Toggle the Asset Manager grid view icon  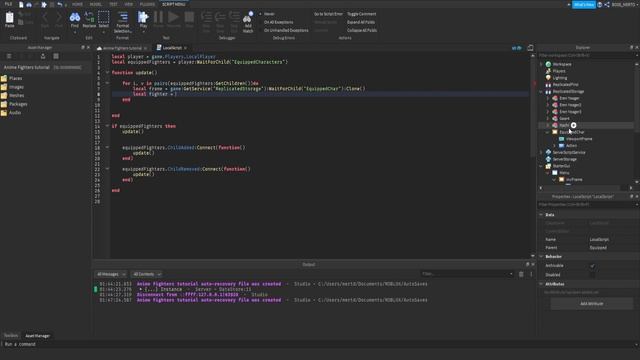56,56
